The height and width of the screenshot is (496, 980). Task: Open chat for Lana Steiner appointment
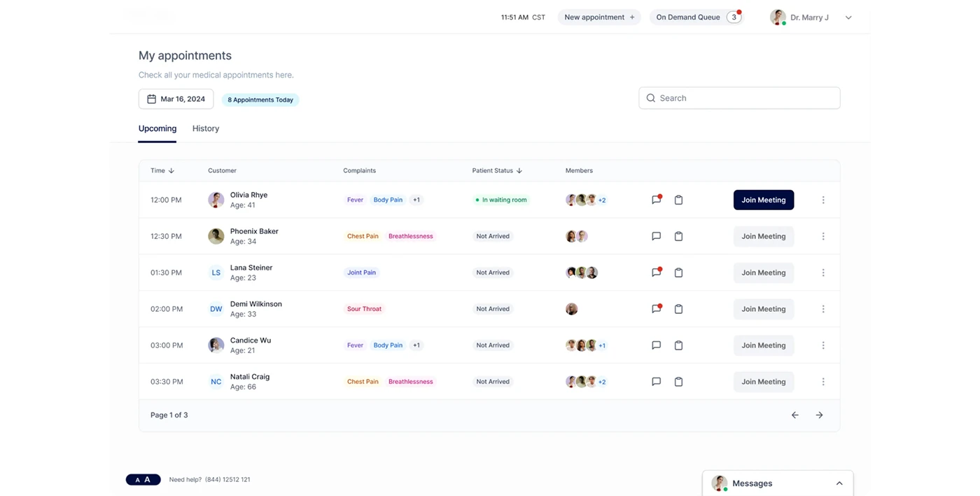pyautogui.click(x=656, y=273)
